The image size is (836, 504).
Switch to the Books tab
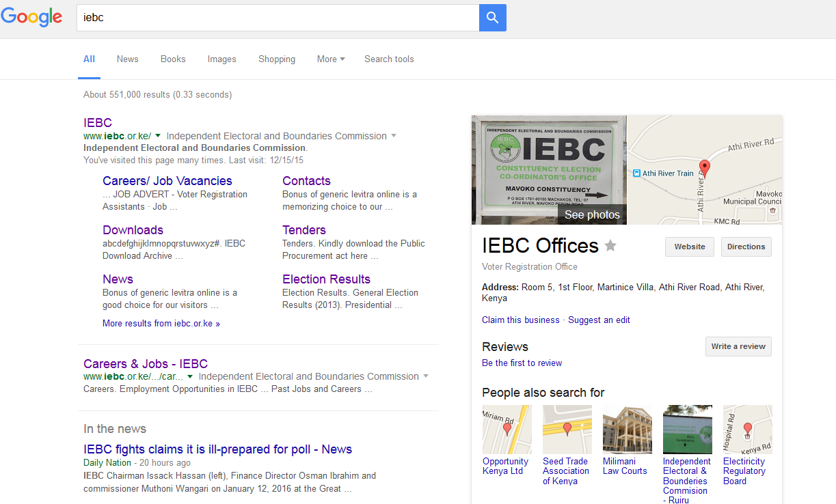pos(173,59)
